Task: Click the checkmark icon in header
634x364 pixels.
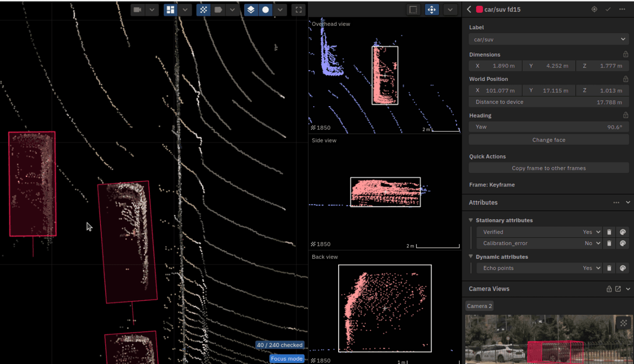Action: pos(608,10)
